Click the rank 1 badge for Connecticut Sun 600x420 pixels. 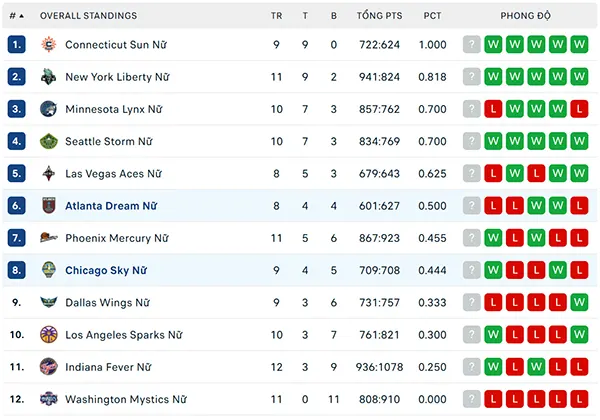(x=16, y=45)
